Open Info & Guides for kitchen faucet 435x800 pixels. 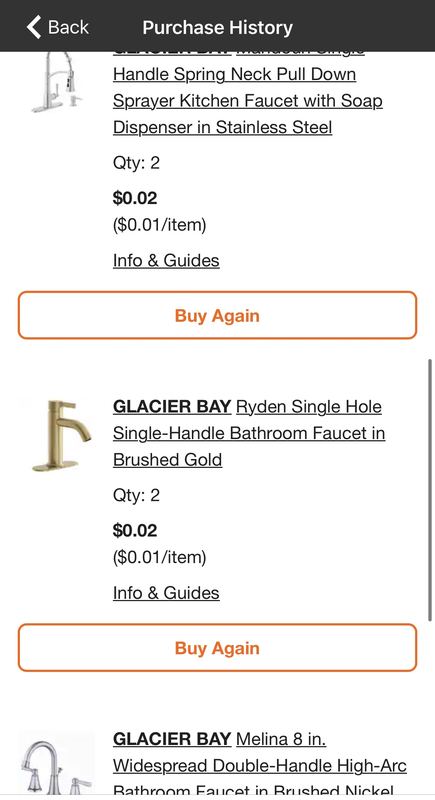pyautogui.click(x=166, y=260)
